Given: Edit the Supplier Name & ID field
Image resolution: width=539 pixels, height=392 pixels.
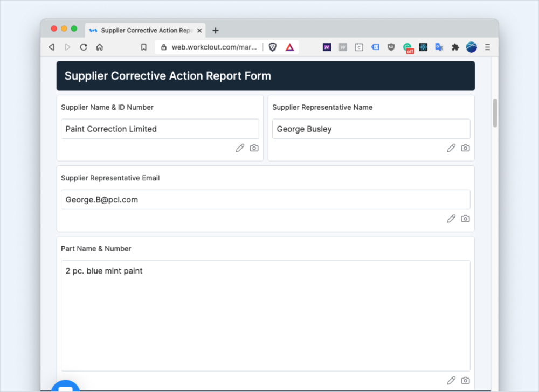Looking at the screenshot, I should (239, 148).
